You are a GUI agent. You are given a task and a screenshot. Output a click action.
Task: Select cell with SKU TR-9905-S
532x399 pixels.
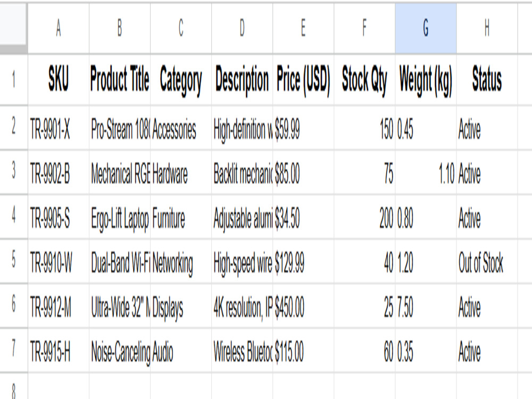click(59, 217)
